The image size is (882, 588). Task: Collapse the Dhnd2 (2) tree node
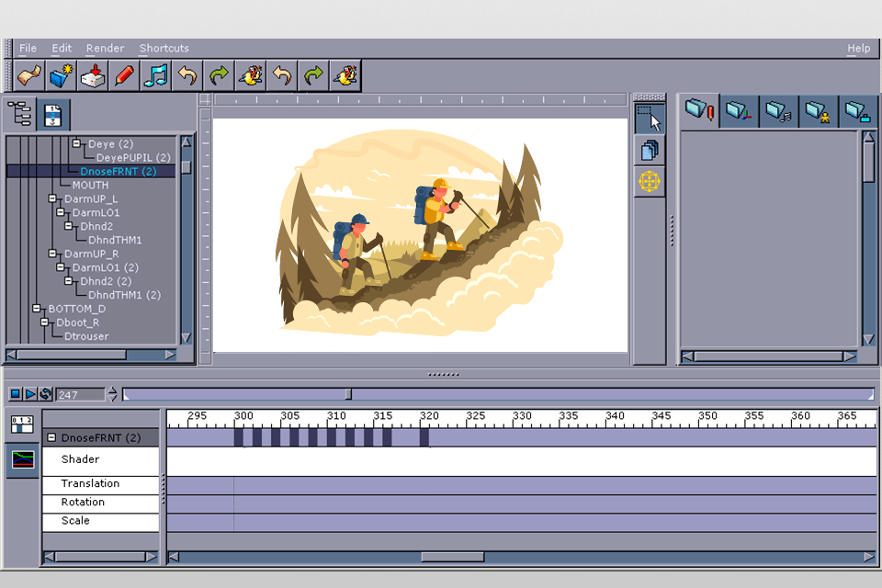(69, 281)
